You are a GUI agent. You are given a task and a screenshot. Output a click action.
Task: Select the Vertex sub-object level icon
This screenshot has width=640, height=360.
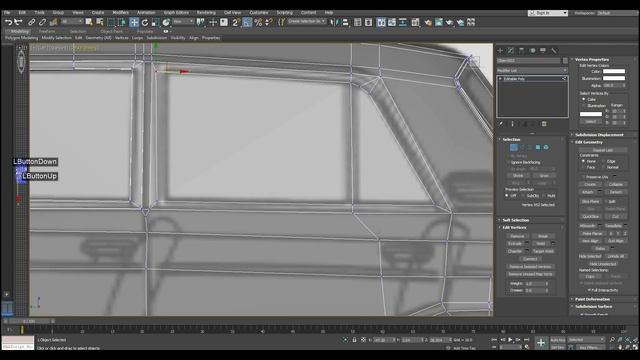[513, 147]
